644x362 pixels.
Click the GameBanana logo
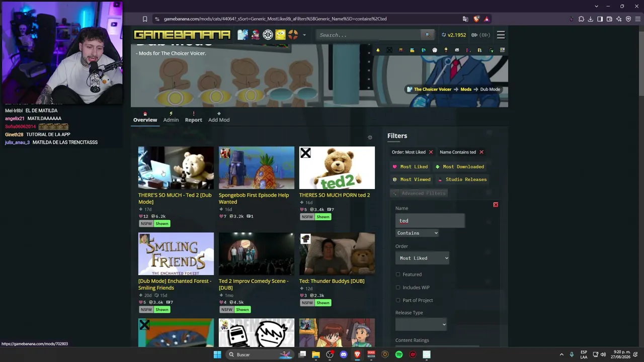(182, 35)
